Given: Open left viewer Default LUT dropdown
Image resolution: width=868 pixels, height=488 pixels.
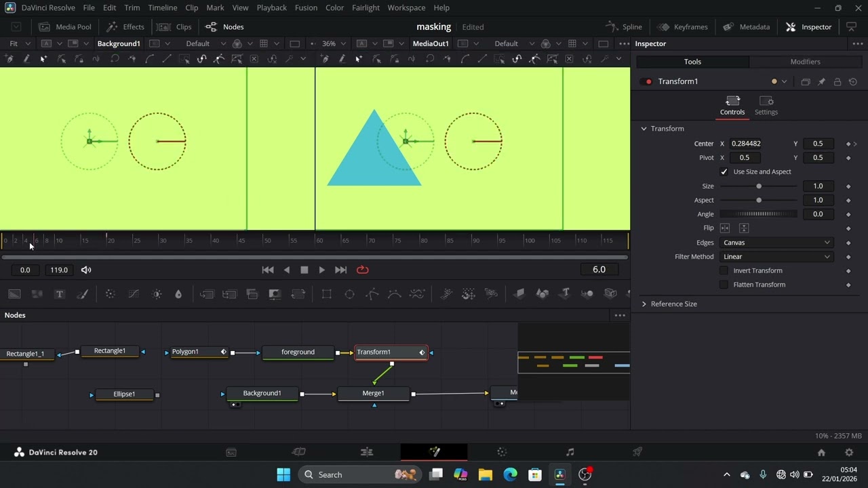Looking at the screenshot, I should pyautogui.click(x=206, y=43).
